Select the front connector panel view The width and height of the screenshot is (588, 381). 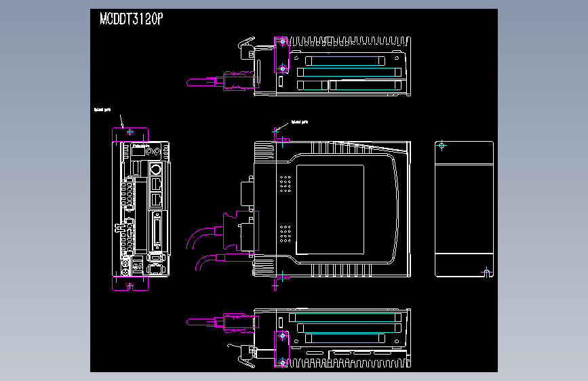click(x=141, y=209)
